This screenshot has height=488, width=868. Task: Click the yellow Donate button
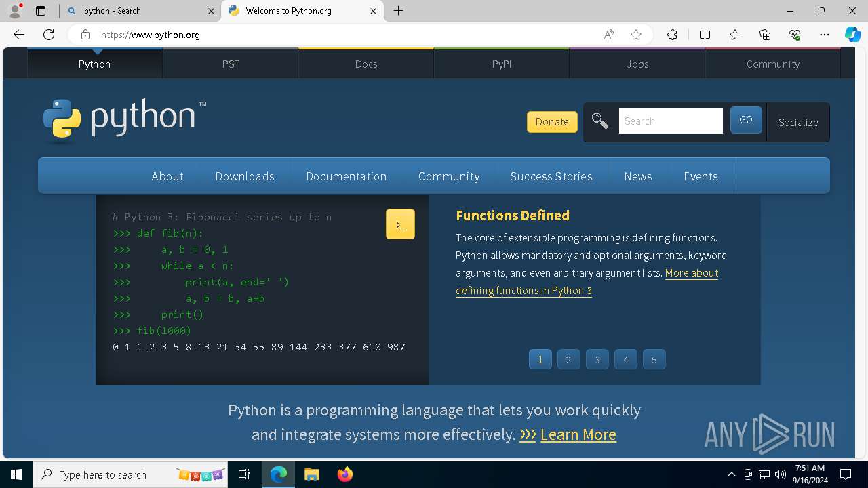552,122
